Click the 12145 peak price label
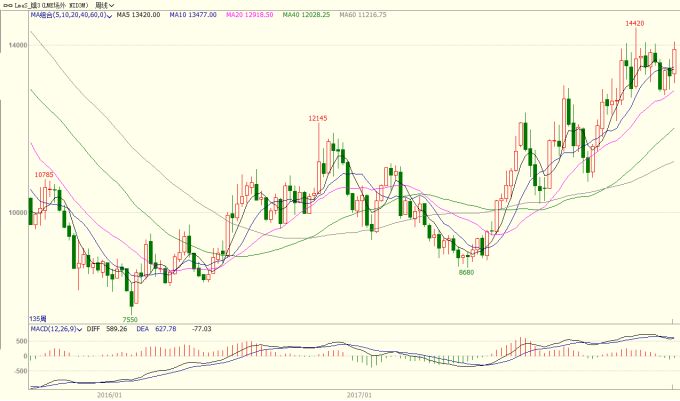680x401 pixels. [x=318, y=118]
